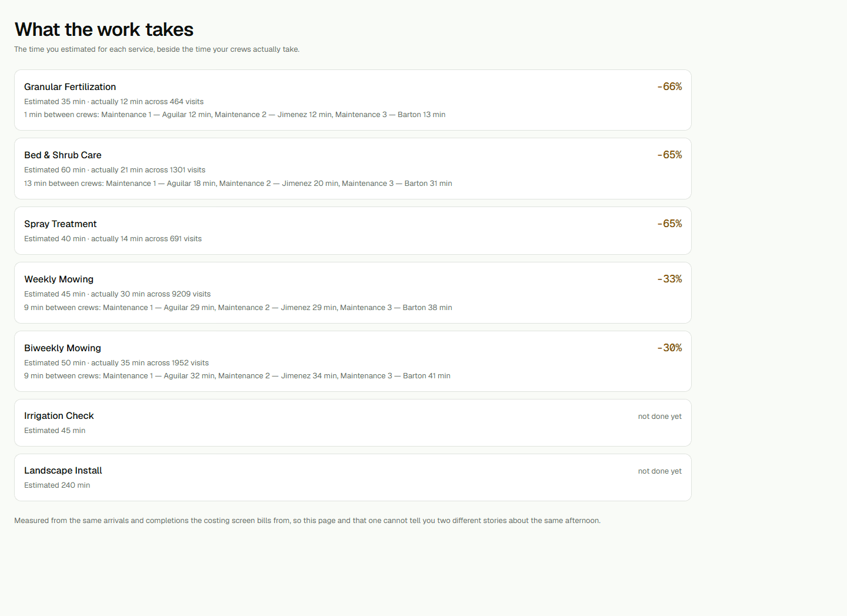Image resolution: width=847 pixels, height=616 pixels.
Task: Click the -66% variance for Granular Fertilization
Action: coord(669,86)
